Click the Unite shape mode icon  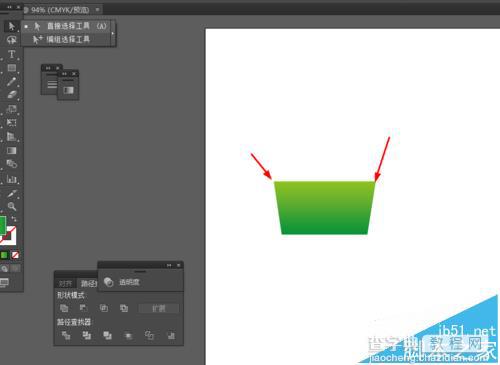point(64,308)
